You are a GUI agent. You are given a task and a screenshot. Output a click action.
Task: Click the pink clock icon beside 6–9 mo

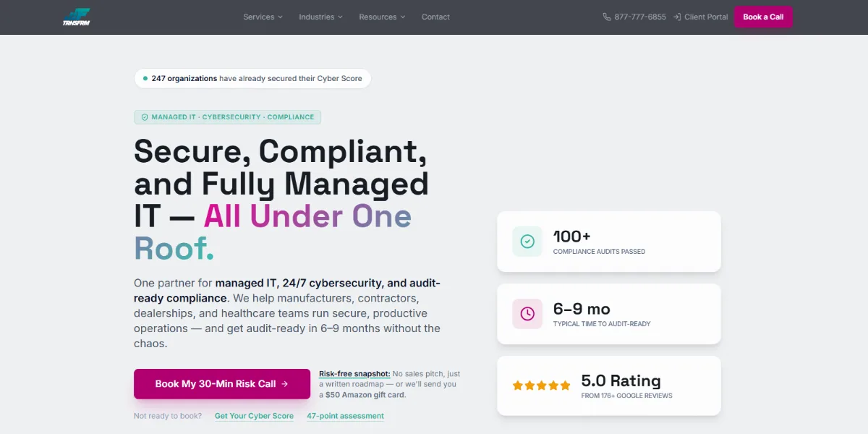click(x=527, y=314)
